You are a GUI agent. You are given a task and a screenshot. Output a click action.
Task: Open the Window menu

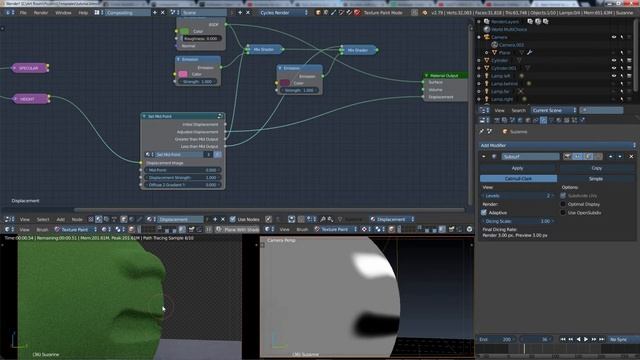click(x=63, y=13)
